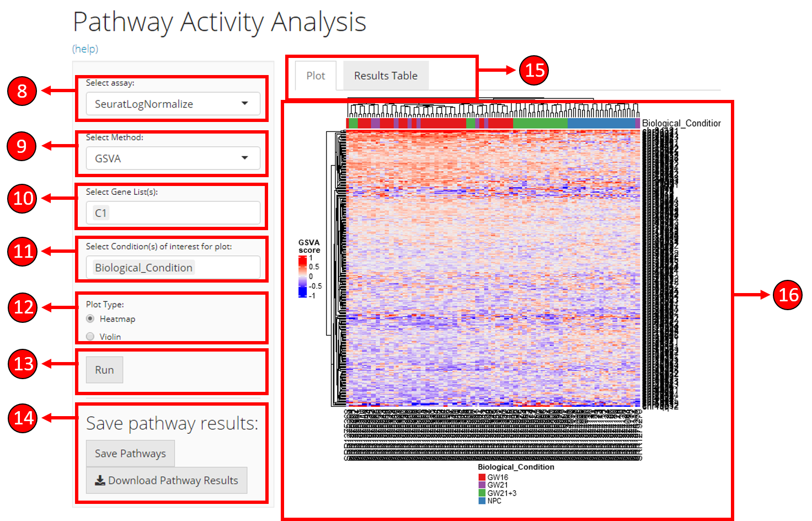Switch to the Results Table tab

[x=386, y=76]
